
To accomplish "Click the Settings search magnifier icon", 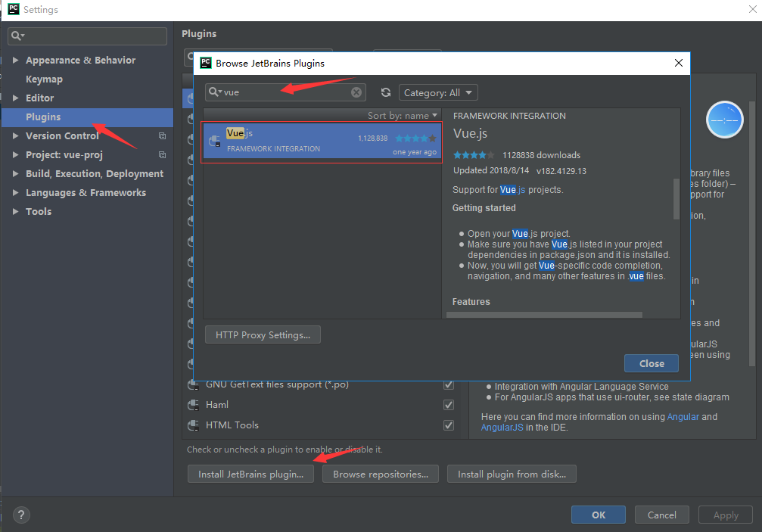I will point(17,36).
